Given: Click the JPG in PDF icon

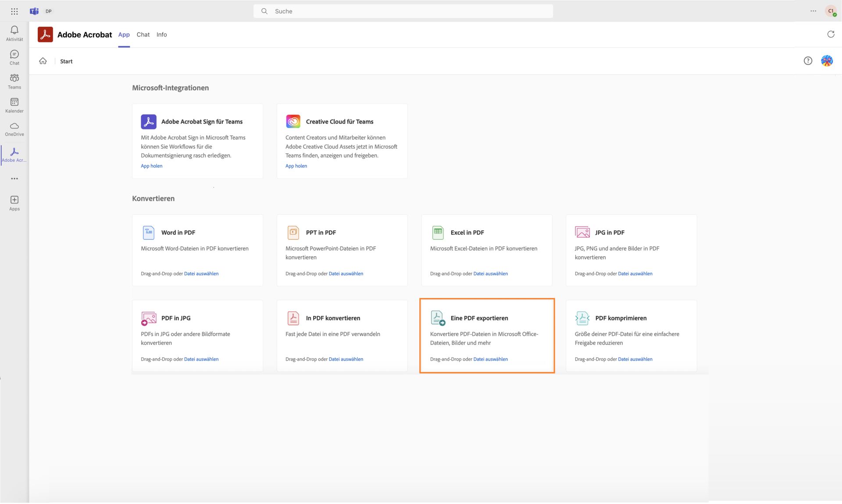Looking at the screenshot, I should [582, 232].
